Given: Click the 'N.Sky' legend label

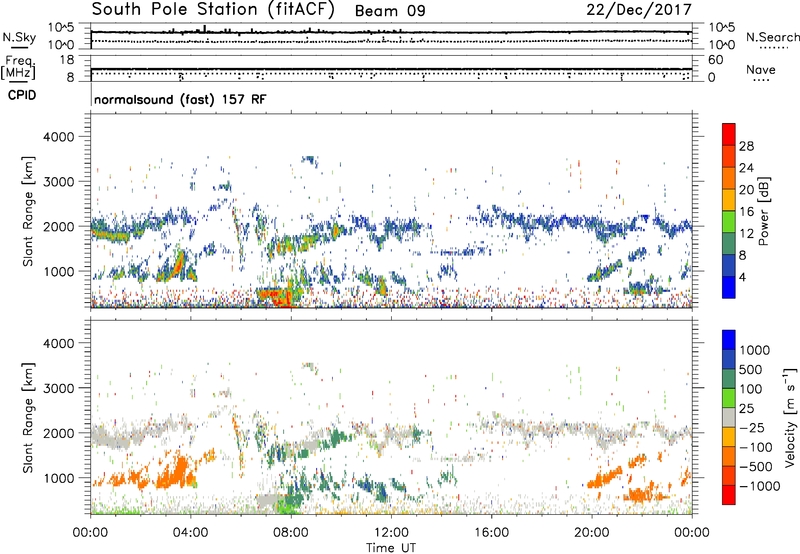Looking at the screenshot, I should point(19,37).
